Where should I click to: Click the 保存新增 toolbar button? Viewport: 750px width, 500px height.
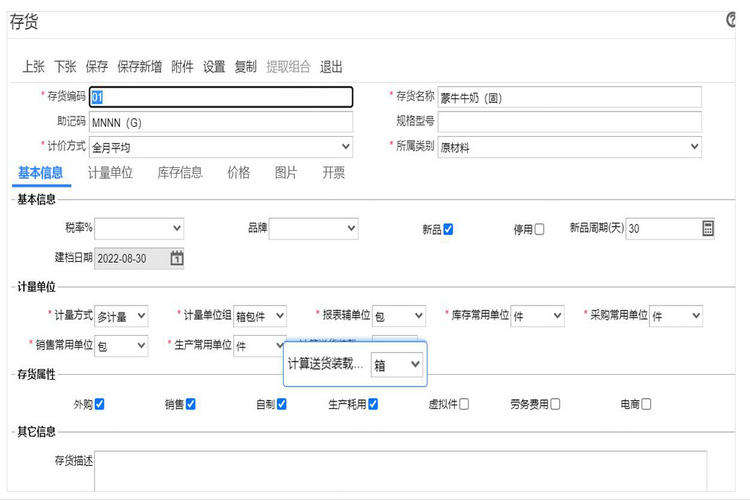(x=139, y=67)
